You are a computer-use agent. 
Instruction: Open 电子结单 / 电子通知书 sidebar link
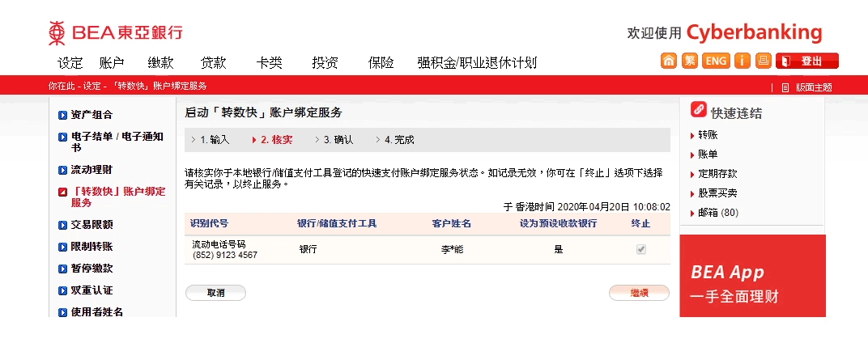click(117, 142)
